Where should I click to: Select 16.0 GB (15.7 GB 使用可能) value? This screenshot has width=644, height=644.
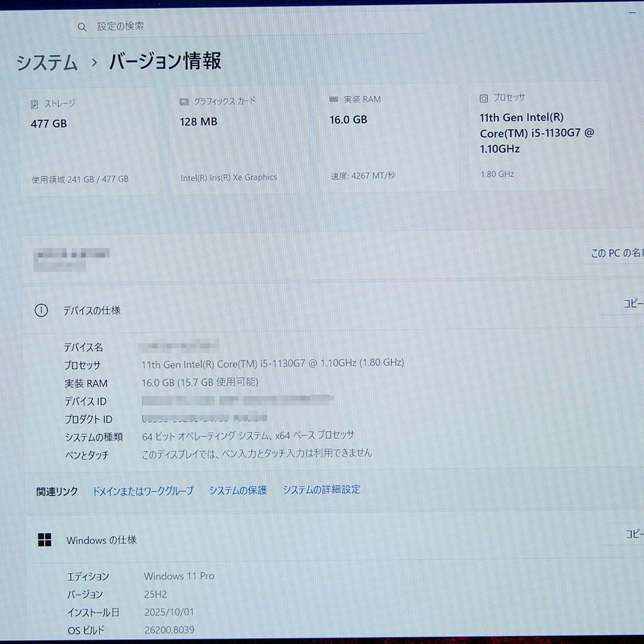click(x=200, y=382)
